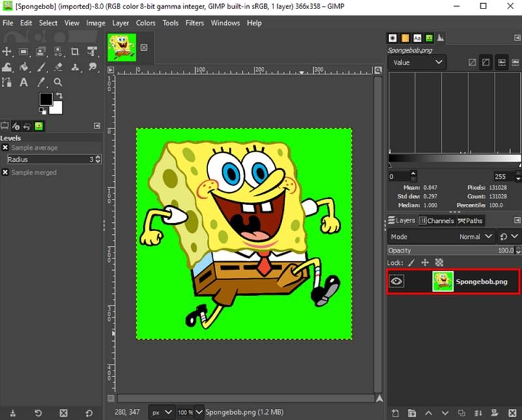
Task: Select the Eraser tool
Action: (58, 67)
